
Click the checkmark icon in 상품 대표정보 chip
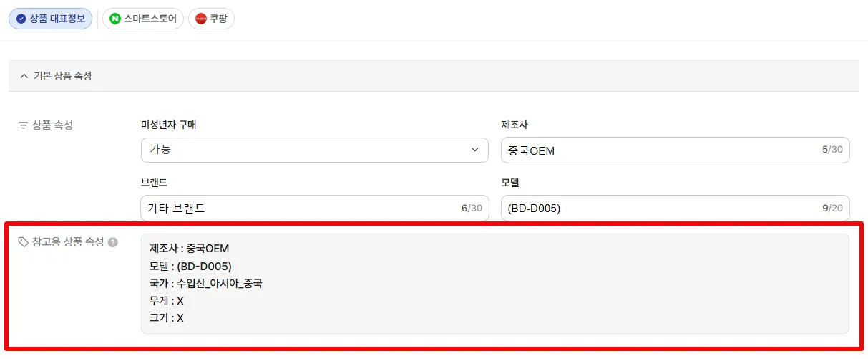click(21, 19)
